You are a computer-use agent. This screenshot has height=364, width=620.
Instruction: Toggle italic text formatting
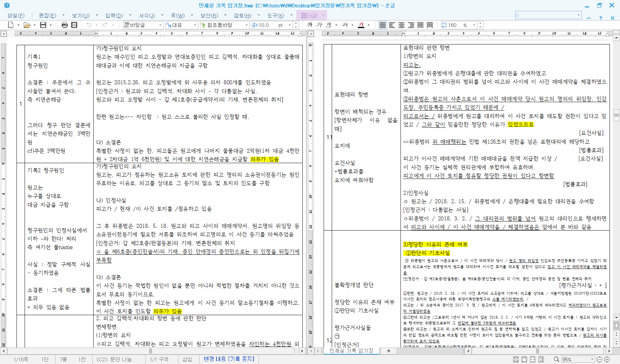click(x=319, y=25)
